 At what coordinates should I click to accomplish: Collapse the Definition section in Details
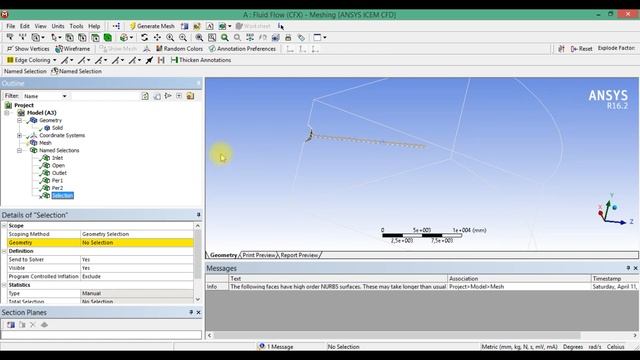click(4, 251)
